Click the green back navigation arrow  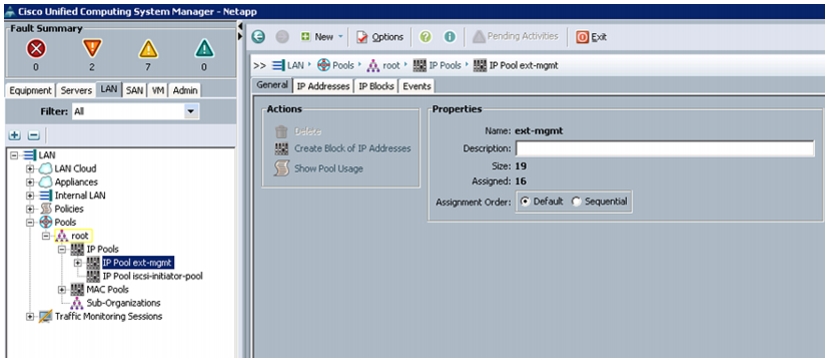[x=258, y=37]
